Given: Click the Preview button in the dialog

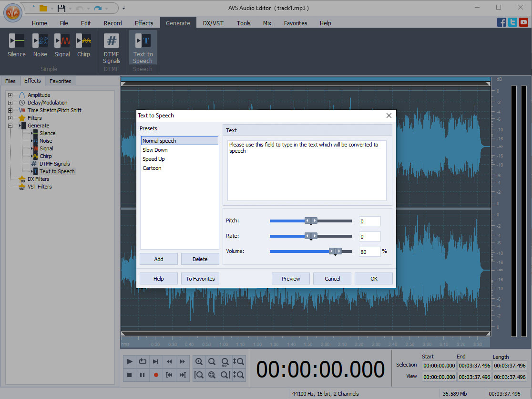Looking at the screenshot, I should click(x=290, y=278).
